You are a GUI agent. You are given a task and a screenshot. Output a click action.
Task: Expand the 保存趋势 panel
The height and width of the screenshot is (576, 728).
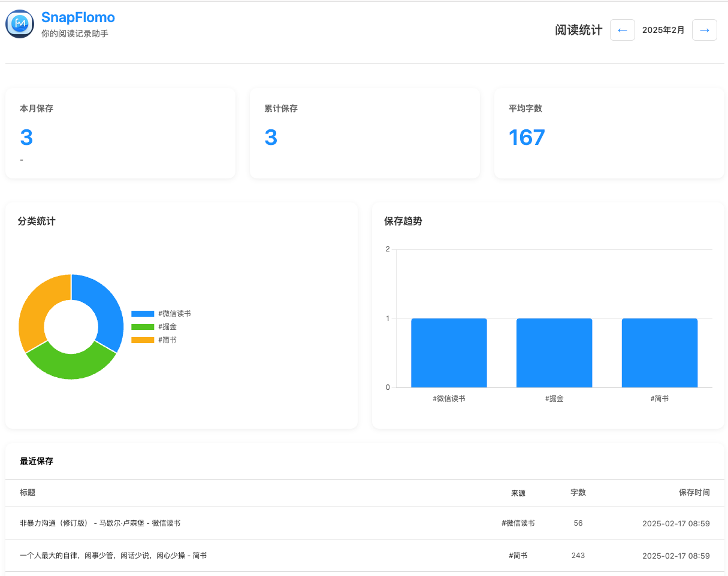[x=403, y=221]
